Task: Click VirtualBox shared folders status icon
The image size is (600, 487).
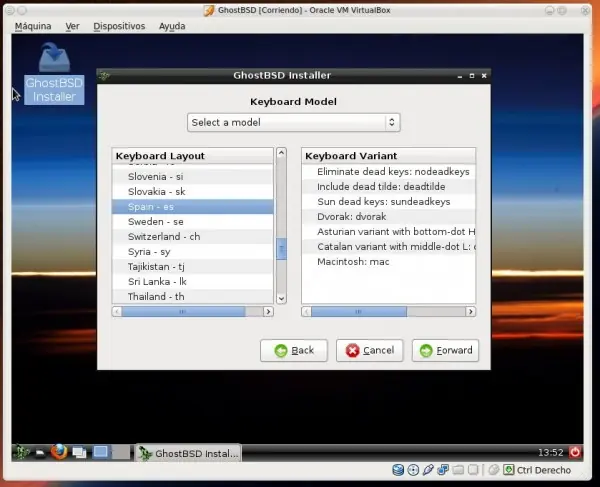Action: (458, 470)
